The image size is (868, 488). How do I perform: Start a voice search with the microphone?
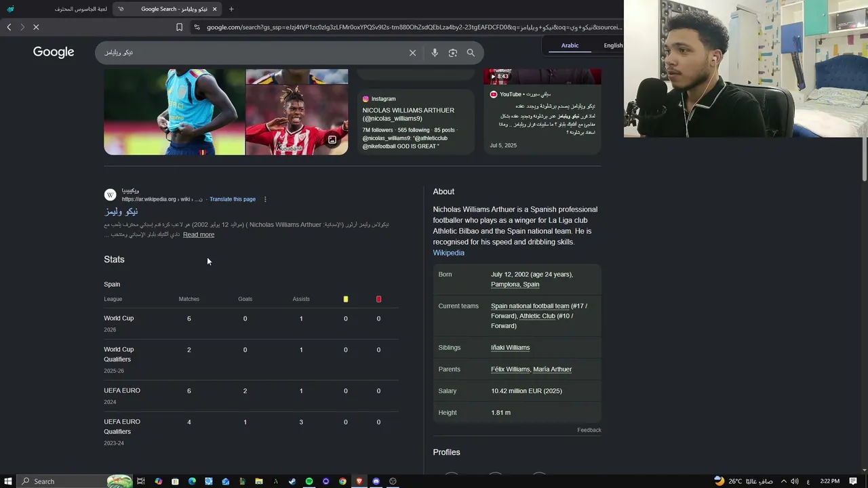pyautogui.click(x=435, y=53)
